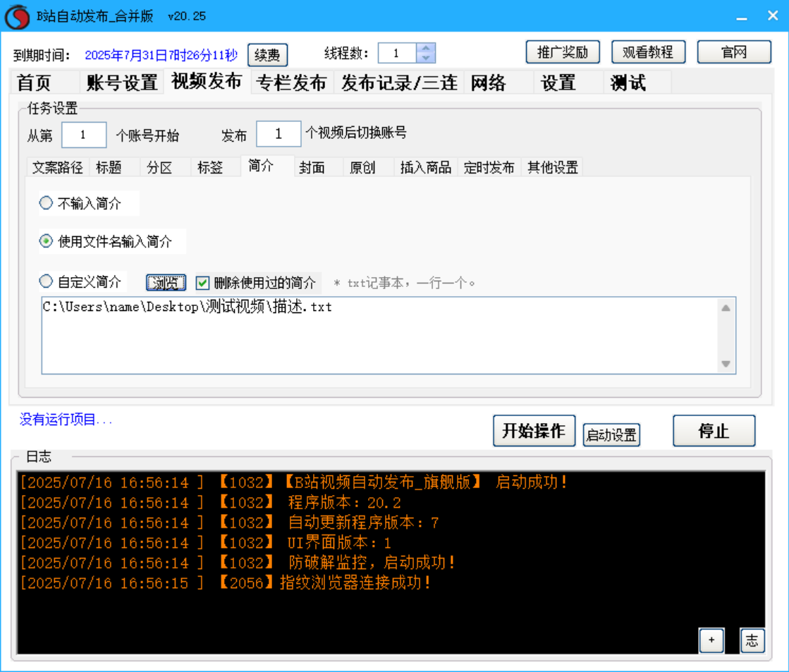Click the videos-per-account number field

279,134
